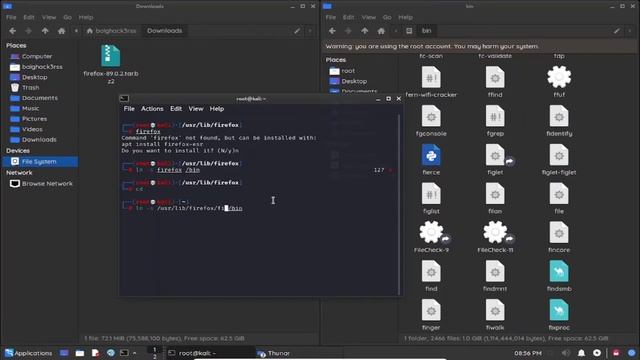Select the fierce Python file icon
The width and height of the screenshot is (640, 360).
(431, 155)
